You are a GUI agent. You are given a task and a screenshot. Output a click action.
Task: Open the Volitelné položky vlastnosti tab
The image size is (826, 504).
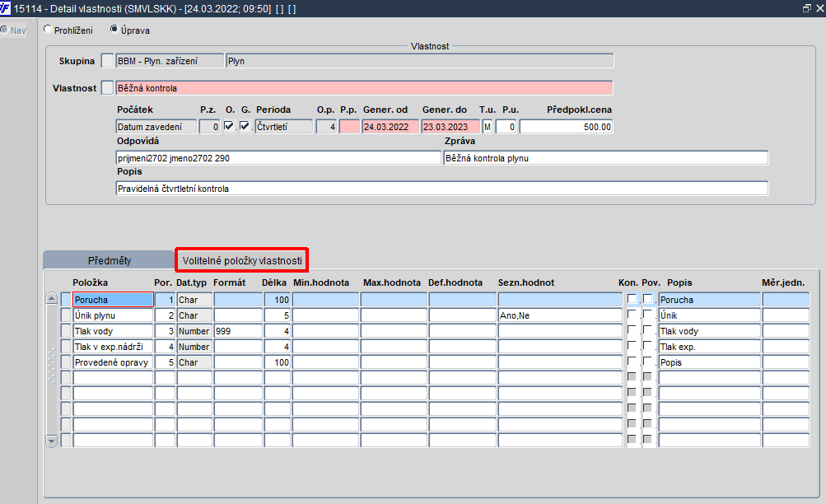tap(242, 260)
